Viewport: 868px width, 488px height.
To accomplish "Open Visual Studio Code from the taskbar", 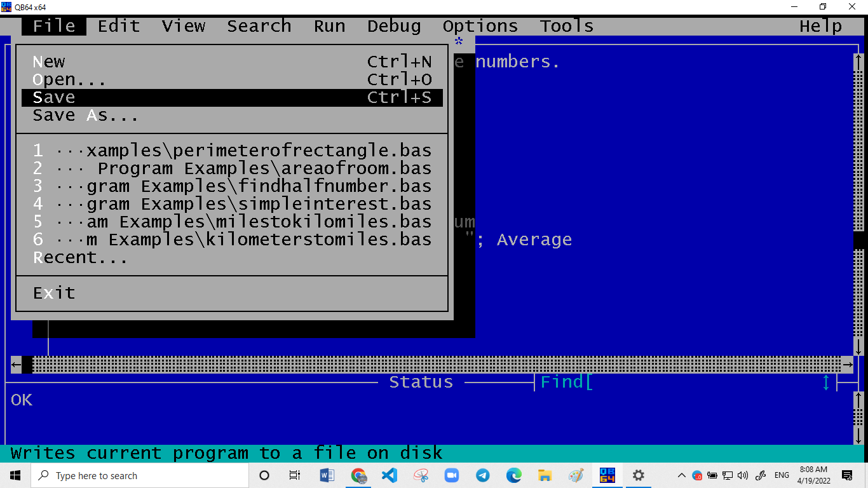I will 390,475.
